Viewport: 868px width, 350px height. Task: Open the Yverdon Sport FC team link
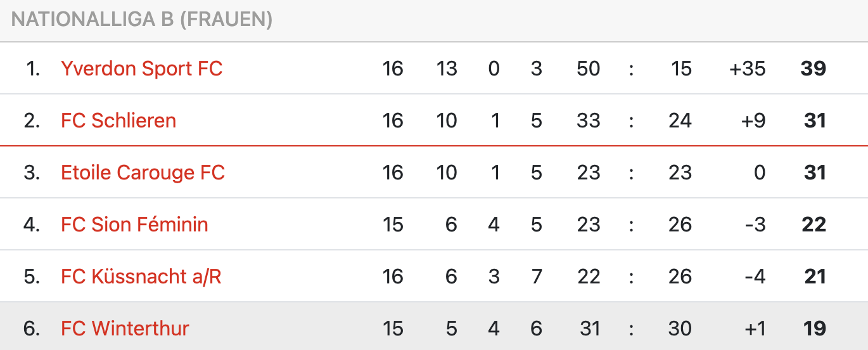142,68
